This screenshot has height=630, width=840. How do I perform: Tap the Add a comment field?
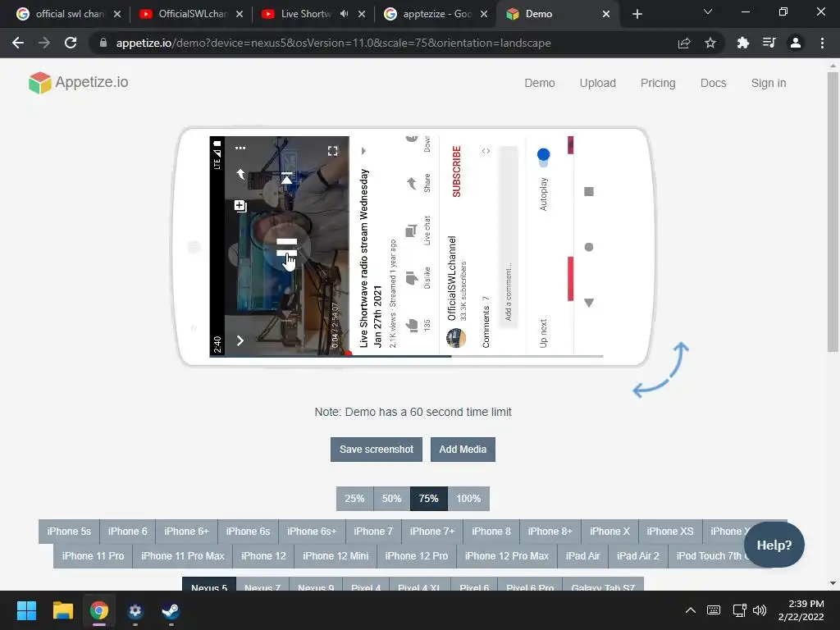[x=509, y=235]
